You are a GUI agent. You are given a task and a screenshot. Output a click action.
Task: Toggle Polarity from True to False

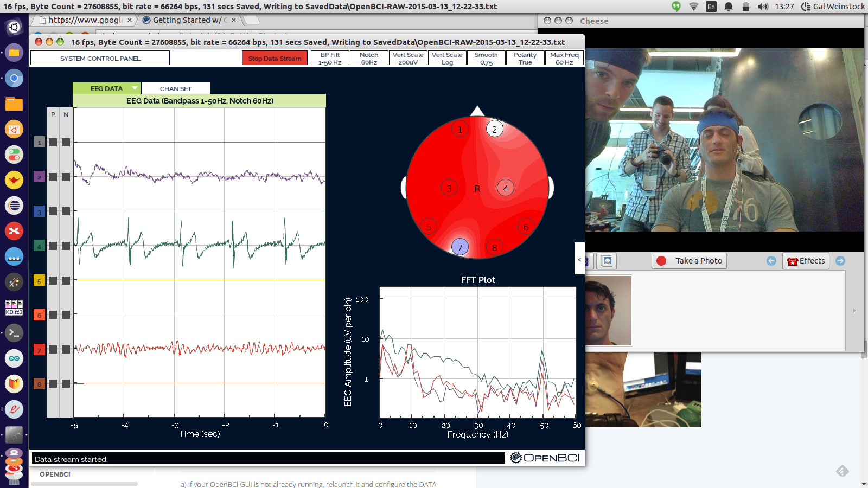pyautogui.click(x=525, y=57)
